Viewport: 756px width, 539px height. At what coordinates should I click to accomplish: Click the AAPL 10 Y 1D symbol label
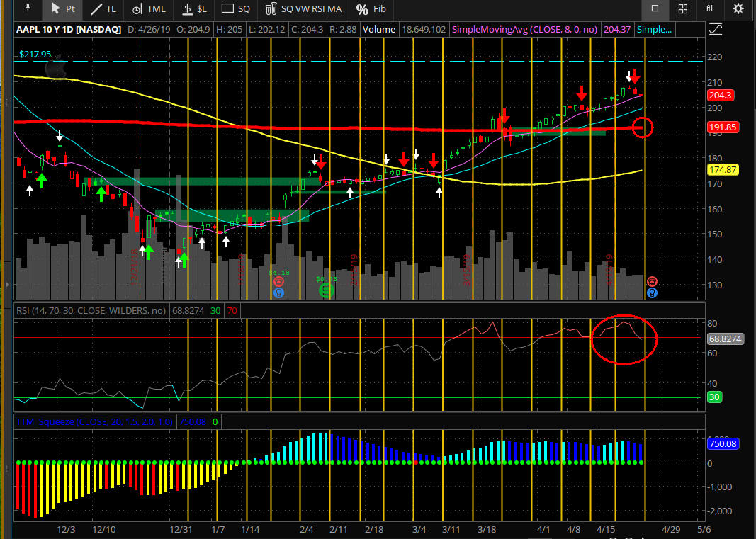point(68,30)
